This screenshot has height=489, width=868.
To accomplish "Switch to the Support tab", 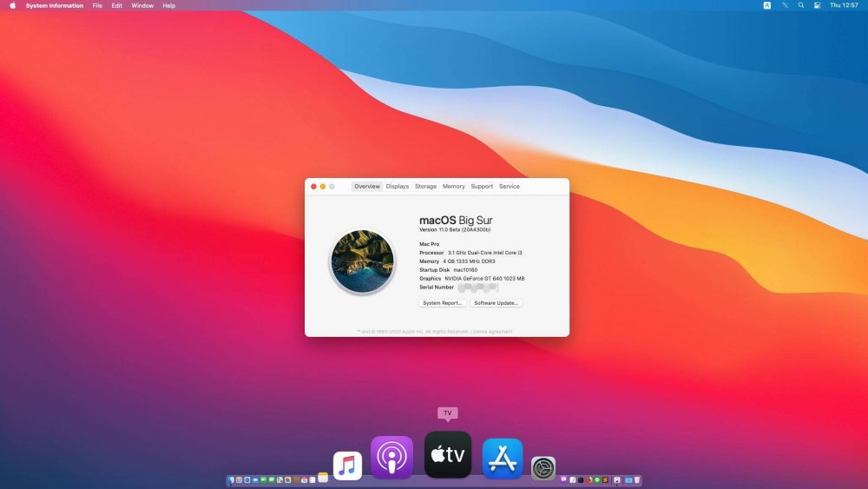I will coord(482,187).
